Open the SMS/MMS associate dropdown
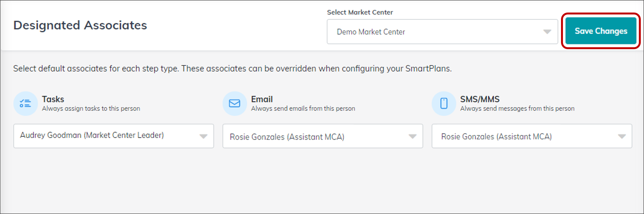Screen dimensions: 644x214 tap(532, 136)
